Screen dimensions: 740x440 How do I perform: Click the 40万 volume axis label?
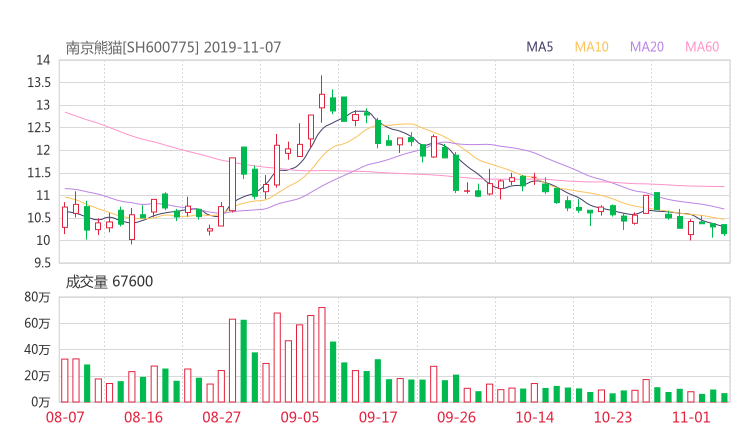pos(37,350)
